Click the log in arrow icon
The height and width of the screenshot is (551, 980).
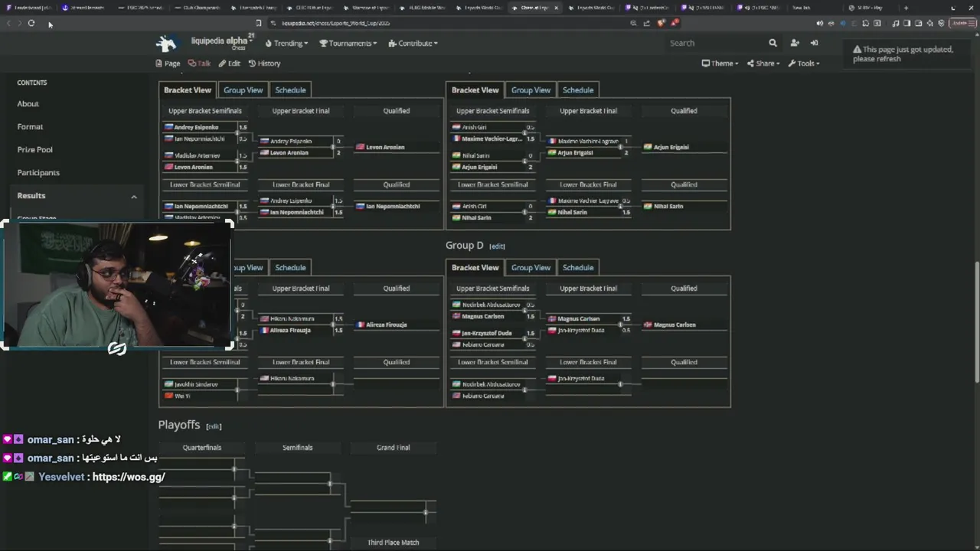tap(814, 43)
